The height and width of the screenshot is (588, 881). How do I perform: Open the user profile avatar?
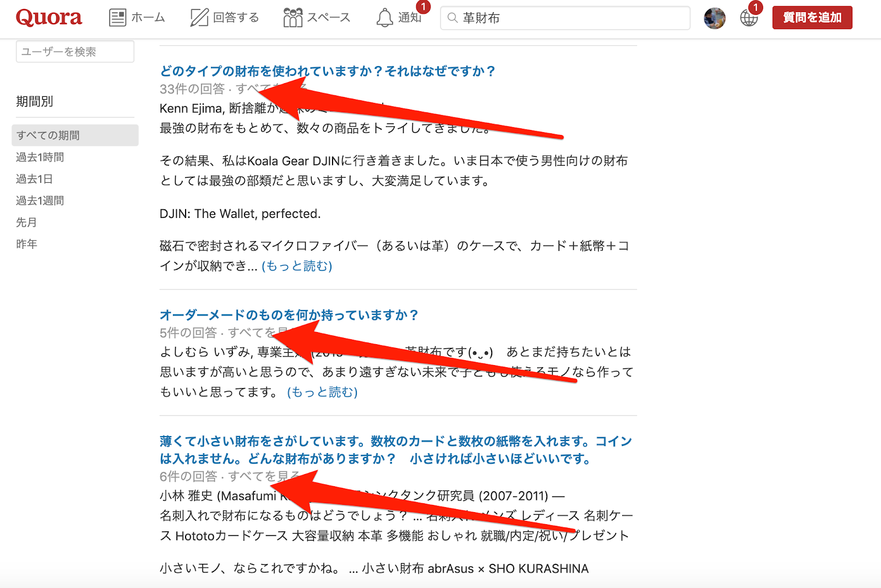pos(715,18)
